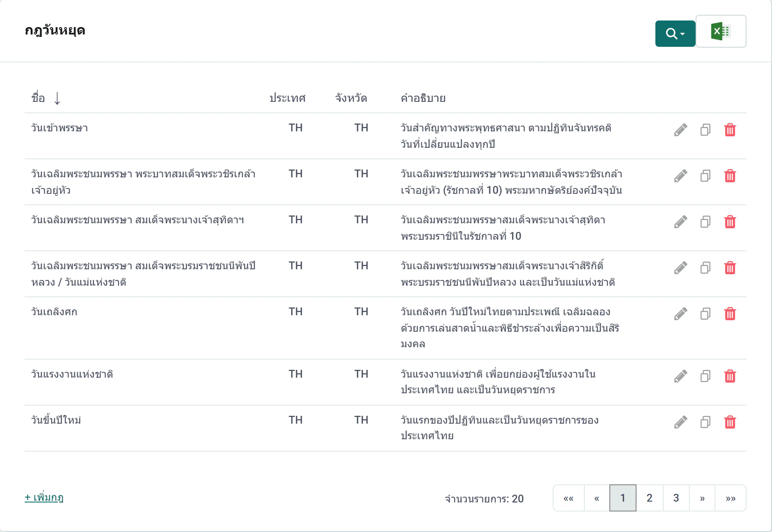Duplicate the วันขึ้นปีใหม่ rule
This screenshot has height=532, width=772.
point(705,422)
